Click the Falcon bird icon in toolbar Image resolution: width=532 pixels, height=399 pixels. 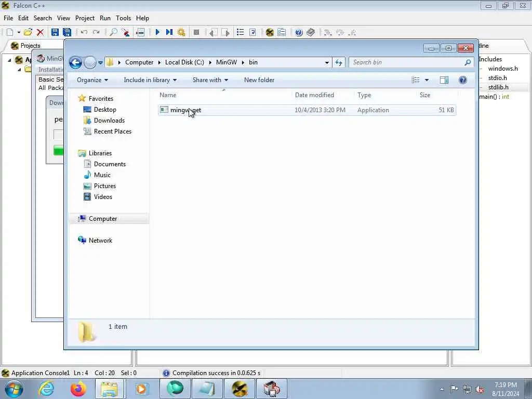coord(270,32)
